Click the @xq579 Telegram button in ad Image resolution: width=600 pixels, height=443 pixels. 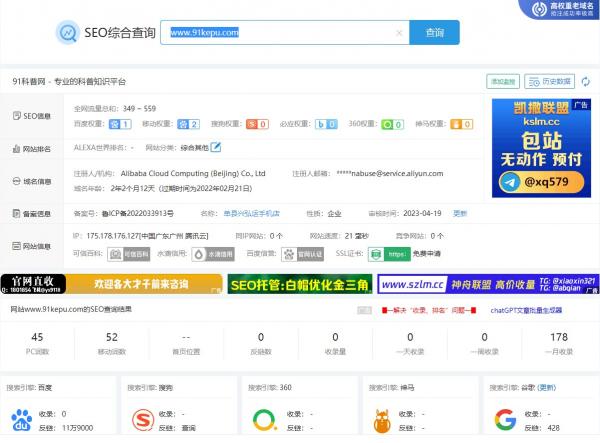click(541, 182)
